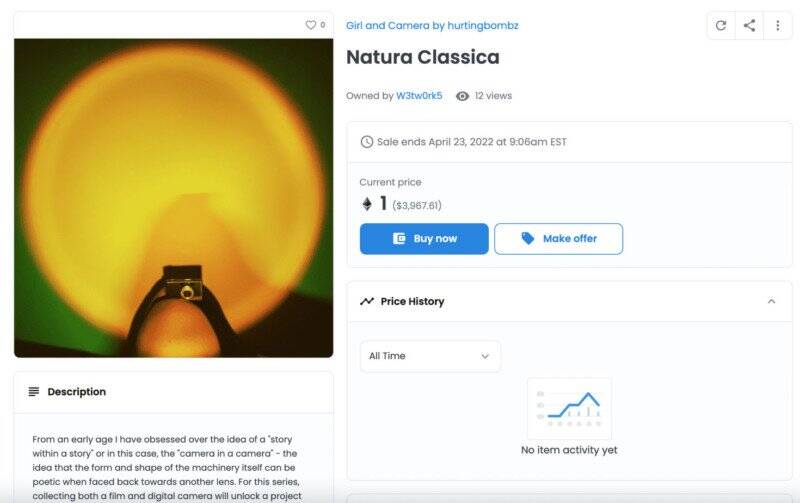Click the Make offer button
Viewport: 800px width, 503px height.
point(558,239)
